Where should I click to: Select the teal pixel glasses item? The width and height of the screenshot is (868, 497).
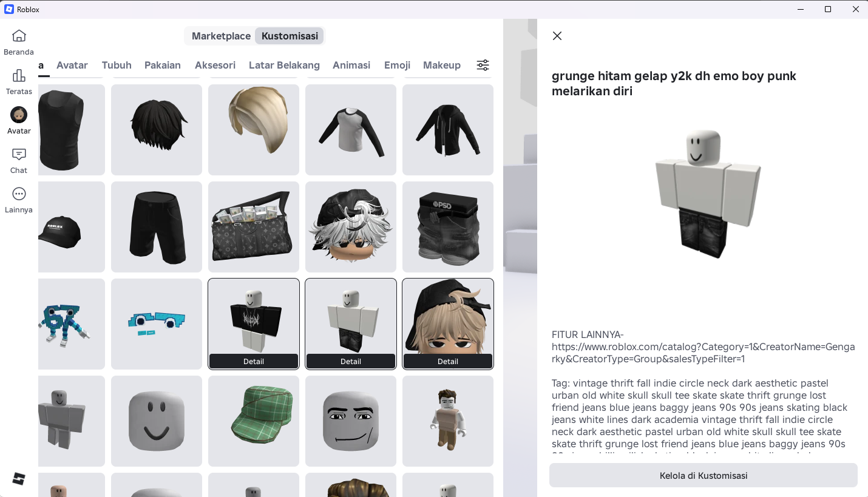pos(157,324)
